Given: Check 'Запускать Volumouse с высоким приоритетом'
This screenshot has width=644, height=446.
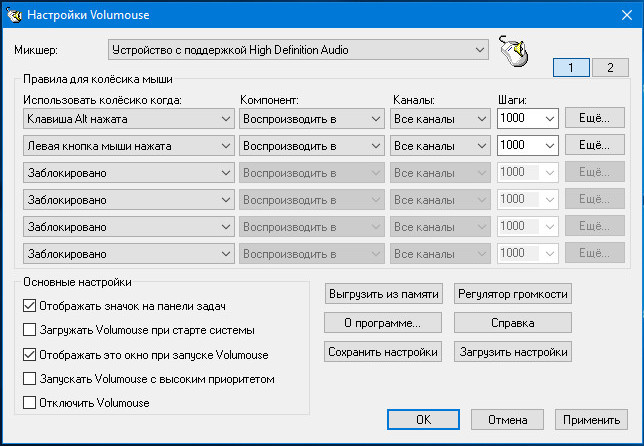Looking at the screenshot, I should click(29, 379).
